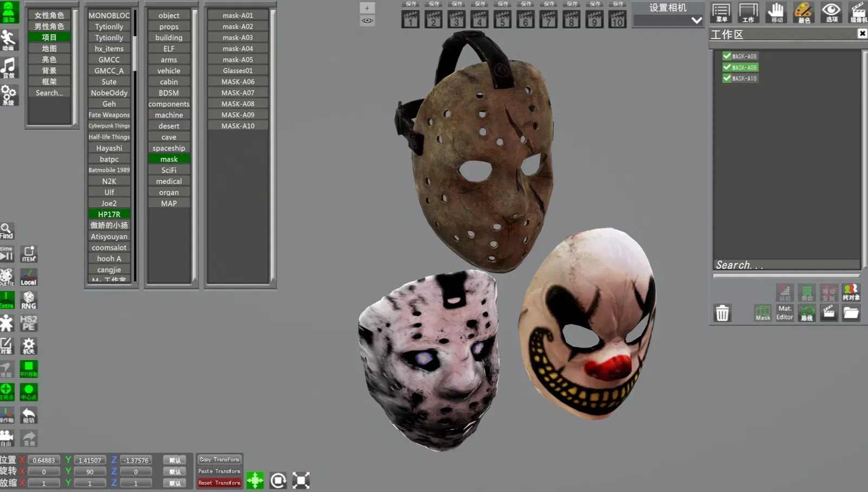Toggle the Local axis icon
The width and height of the screenshot is (868, 492).
(x=29, y=277)
